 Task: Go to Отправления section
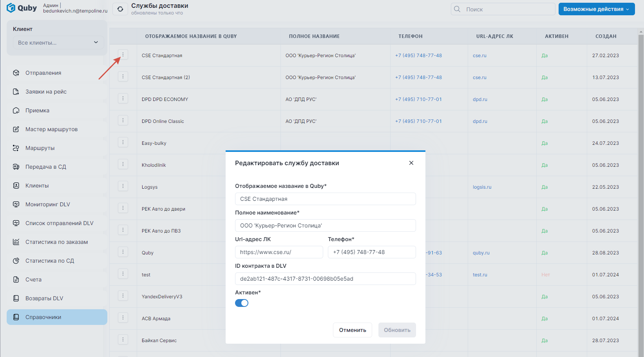pos(57,73)
